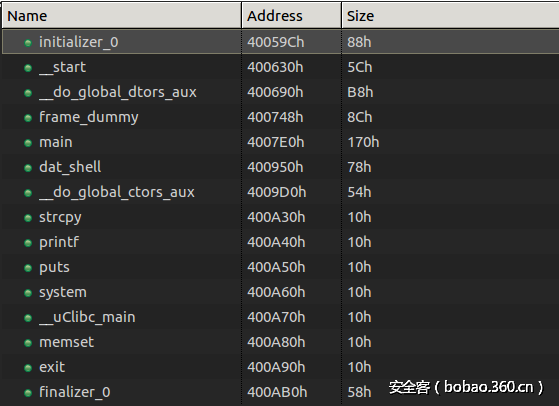Click the 78h size cell of dat_shell
The height and width of the screenshot is (406, 559).
(359, 167)
